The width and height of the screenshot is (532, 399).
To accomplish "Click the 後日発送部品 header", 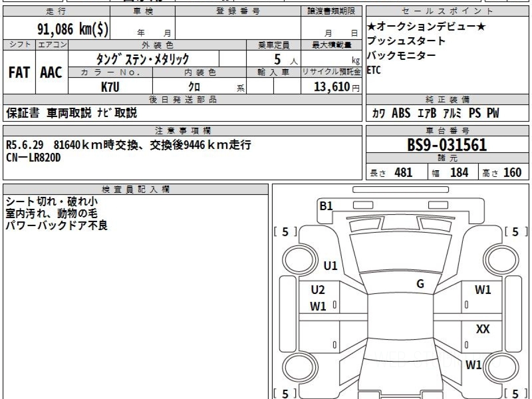I will coord(183,100).
